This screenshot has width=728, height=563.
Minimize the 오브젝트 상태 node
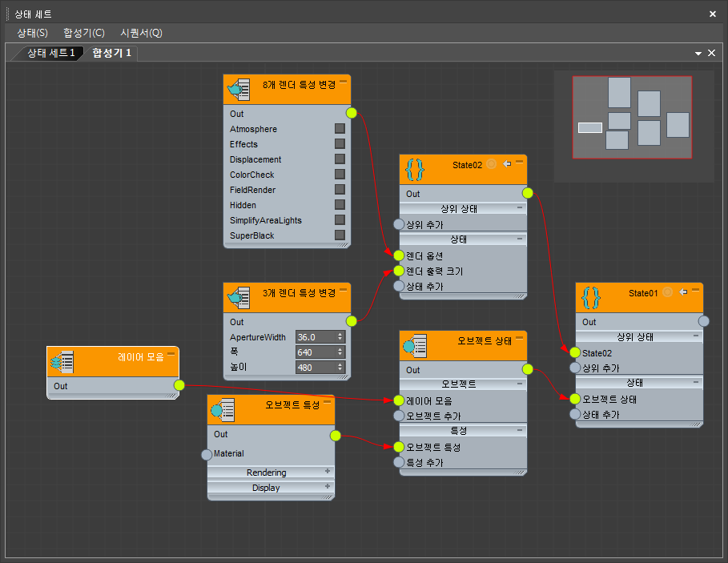point(520,338)
